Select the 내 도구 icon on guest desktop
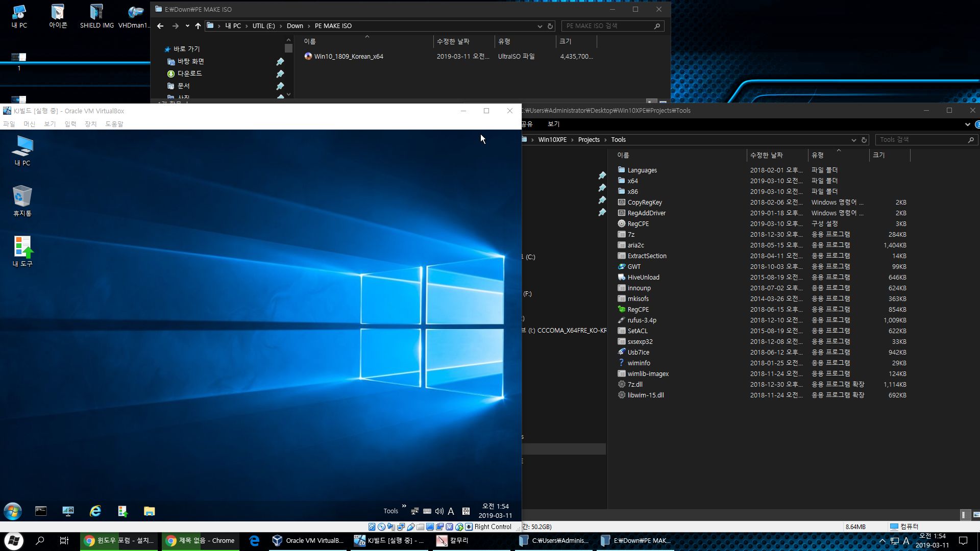 [22, 252]
